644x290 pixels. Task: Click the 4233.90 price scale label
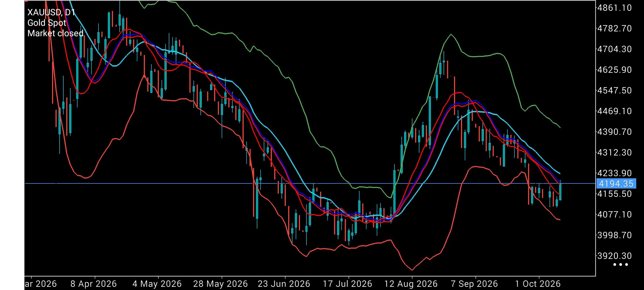(x=614, y=173)
